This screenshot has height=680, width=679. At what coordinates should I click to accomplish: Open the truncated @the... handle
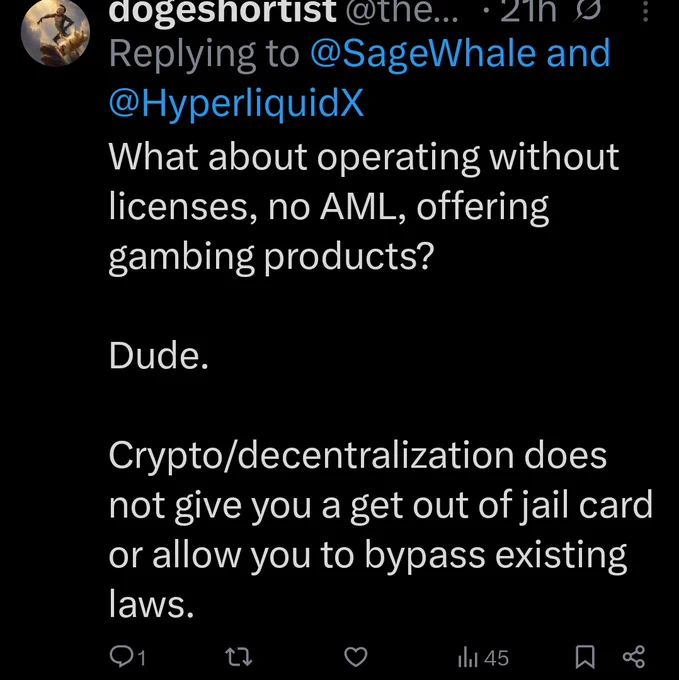(402, 11)
